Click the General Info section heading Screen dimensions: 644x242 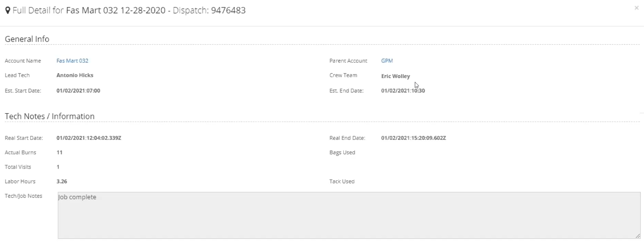(27, 39)
